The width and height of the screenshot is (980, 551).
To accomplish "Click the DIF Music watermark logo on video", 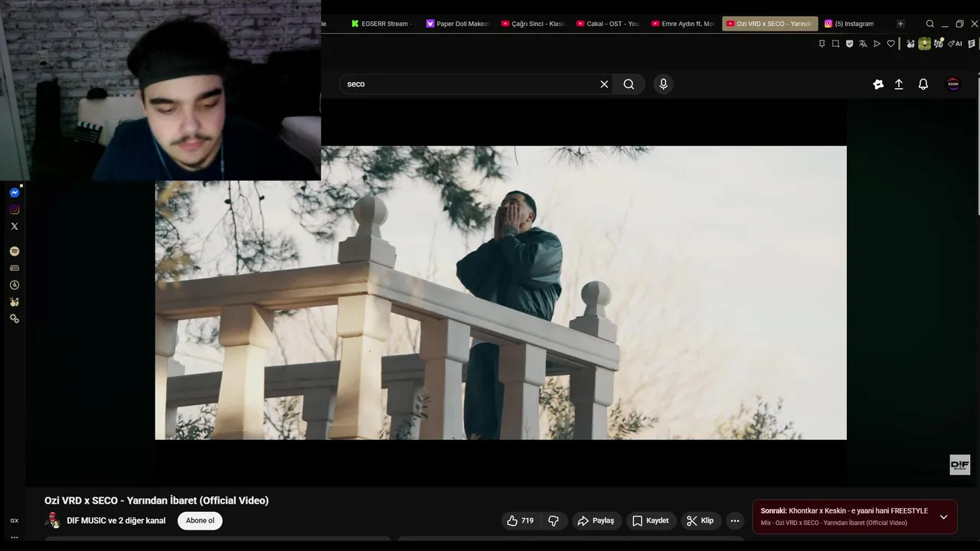I will [960, 465].
